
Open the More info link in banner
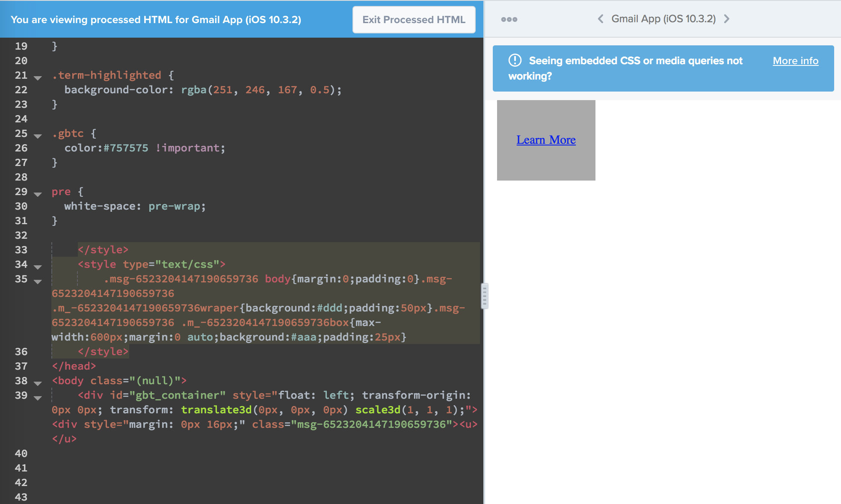(795, 61)
